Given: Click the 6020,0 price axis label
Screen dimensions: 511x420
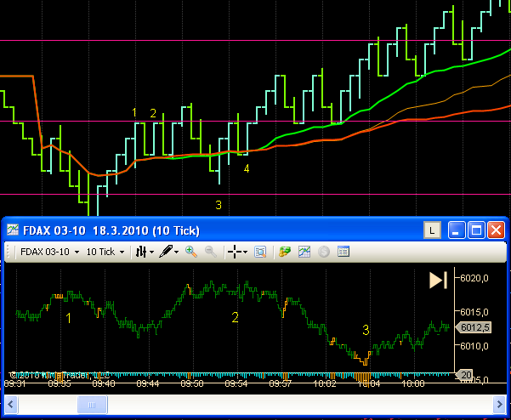Looking at the screenshot, I should pyautogui.click(x=474, y=278).
